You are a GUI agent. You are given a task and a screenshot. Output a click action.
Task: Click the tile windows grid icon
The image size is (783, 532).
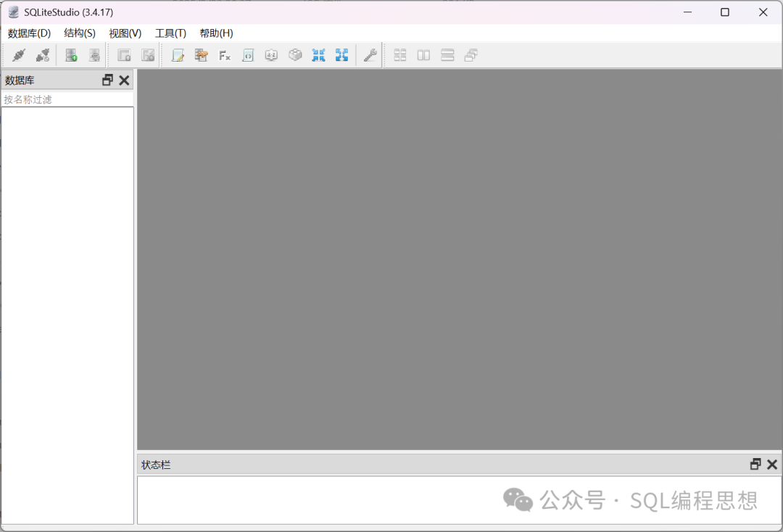(399, 55)
